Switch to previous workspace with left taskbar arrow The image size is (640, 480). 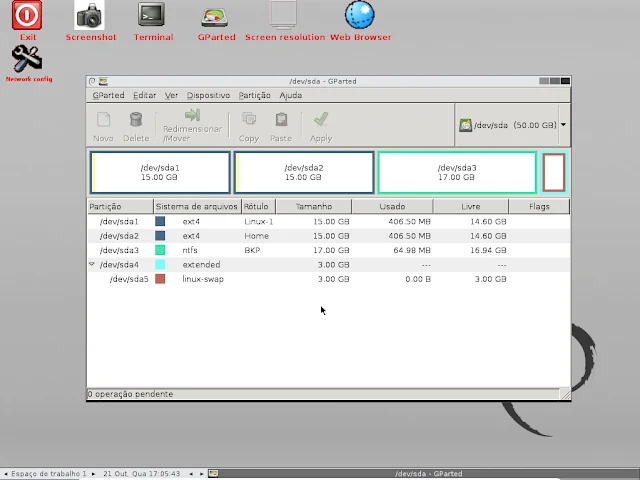[6, 474]
